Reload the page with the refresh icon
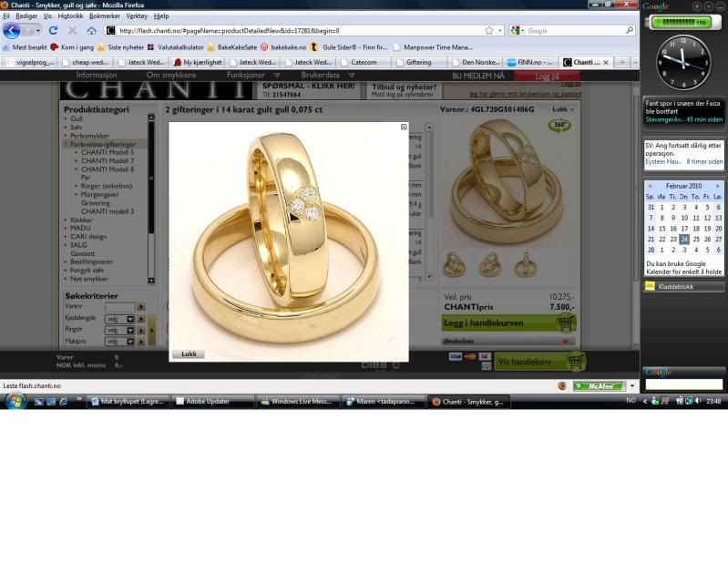The width and height of the screenshot is (728, 563). click(53, 30)
